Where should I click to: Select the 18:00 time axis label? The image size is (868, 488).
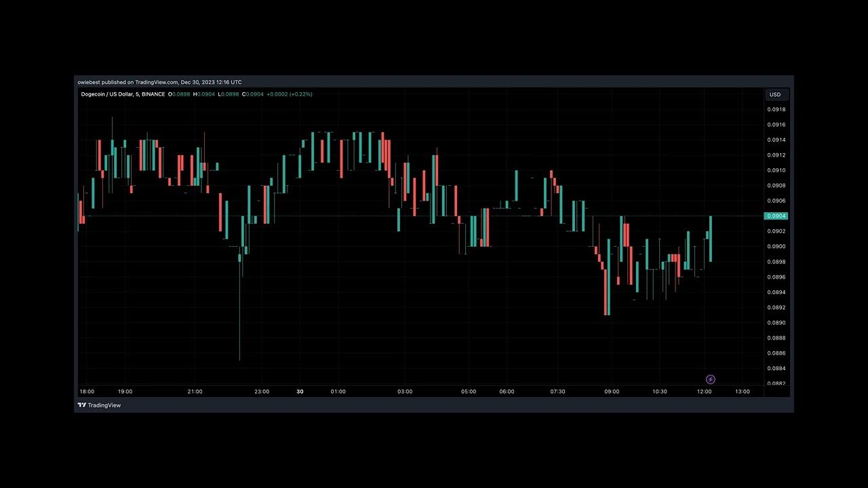pos(87,392)
